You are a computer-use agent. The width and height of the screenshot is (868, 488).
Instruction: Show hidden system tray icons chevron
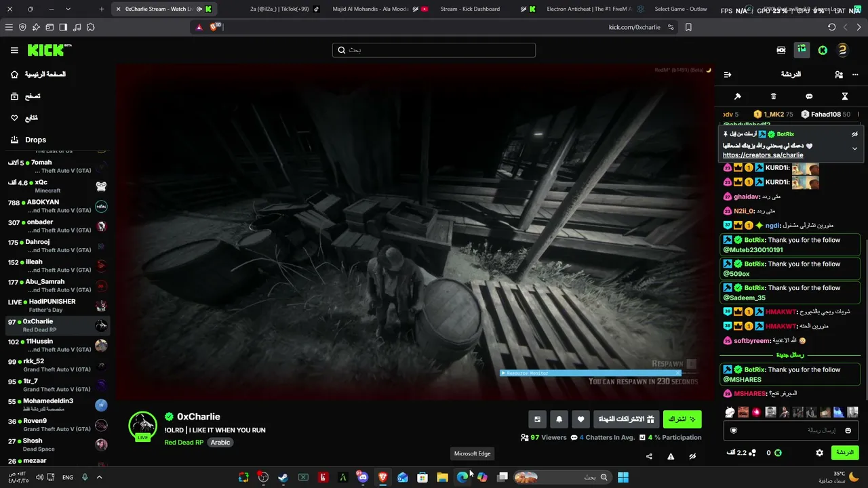point(99,477)
